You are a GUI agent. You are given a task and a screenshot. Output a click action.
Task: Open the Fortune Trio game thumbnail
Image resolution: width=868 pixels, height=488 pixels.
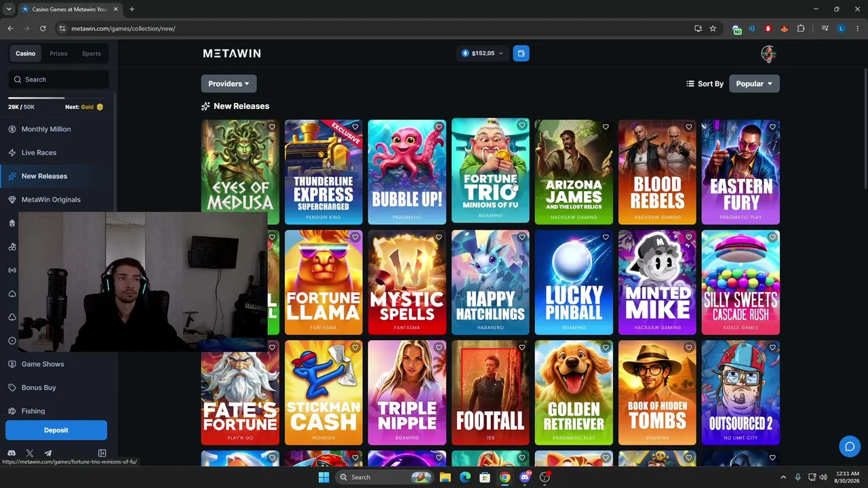[x=490, y=171]
